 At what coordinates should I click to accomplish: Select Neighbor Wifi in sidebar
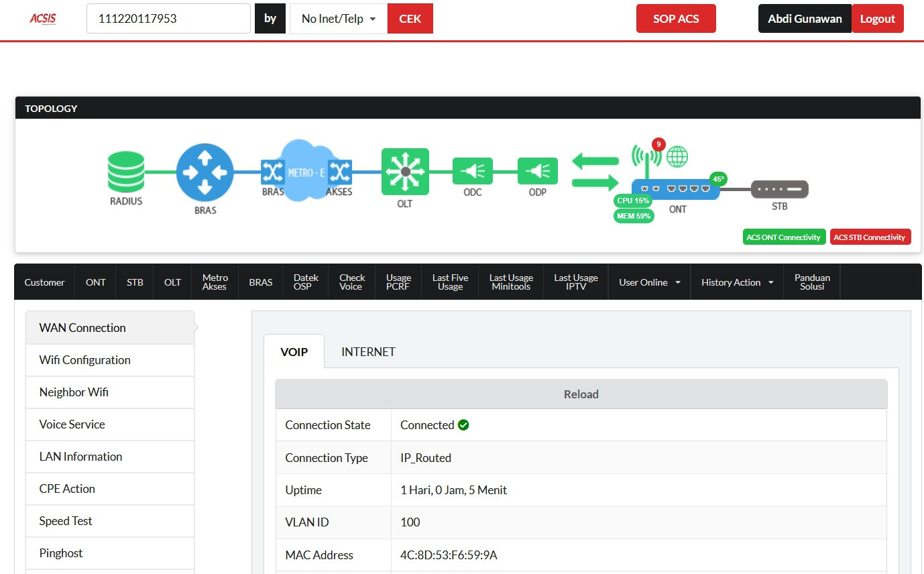pyautogui.click(x=110, y=392)
